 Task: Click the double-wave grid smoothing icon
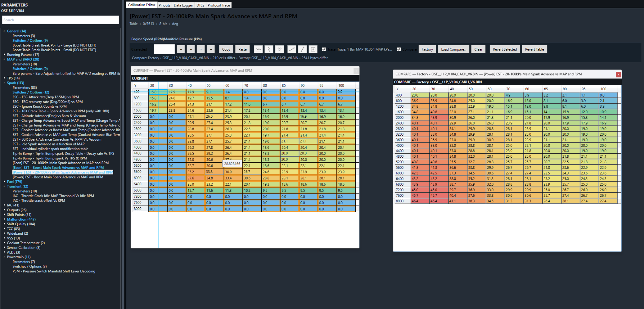coord(280,49)
